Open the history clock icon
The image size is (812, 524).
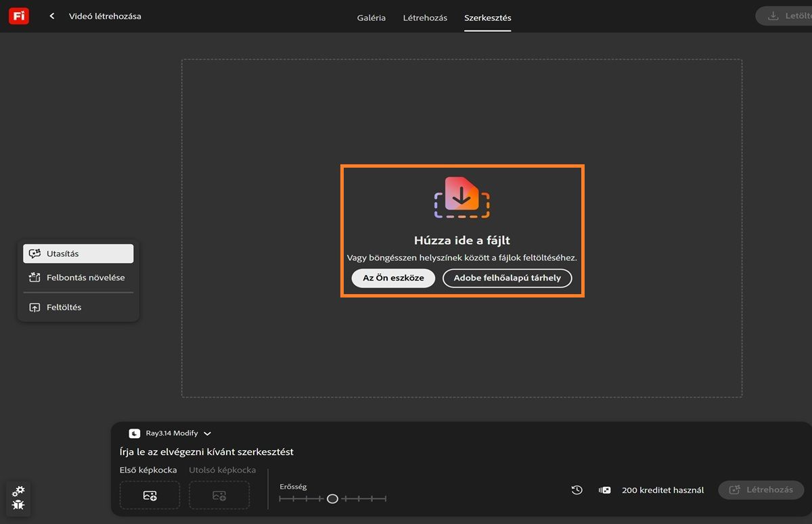point(577,490)
